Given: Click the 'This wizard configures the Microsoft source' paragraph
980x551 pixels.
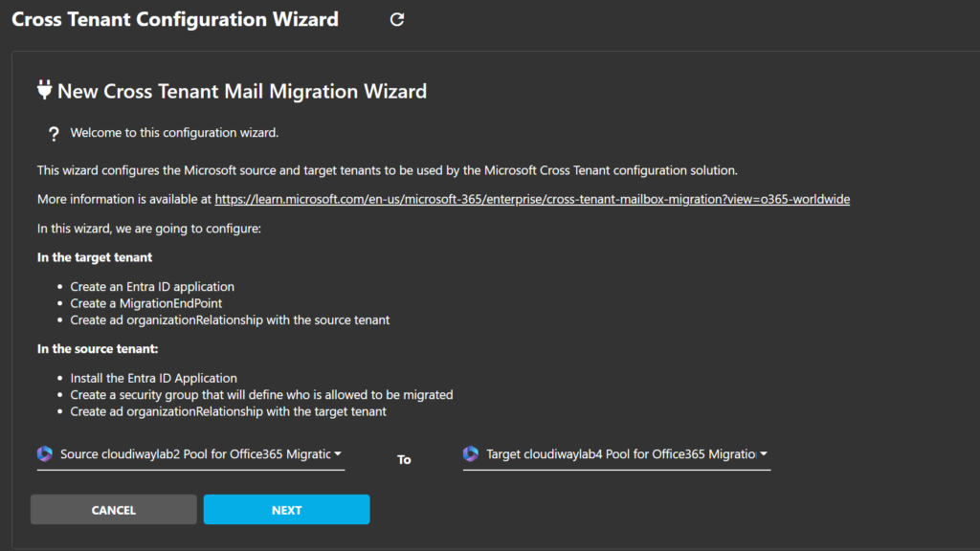Looking at the screenshot, I should (x=388, y=170).
